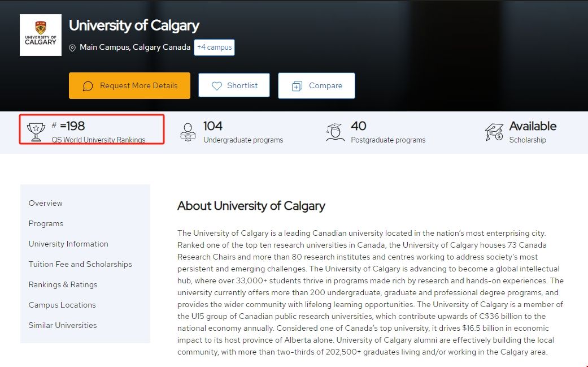The width and height of the screenshot is (588, 367).
Task: Expand the +4 campus badge
Action: click(214, 48)
